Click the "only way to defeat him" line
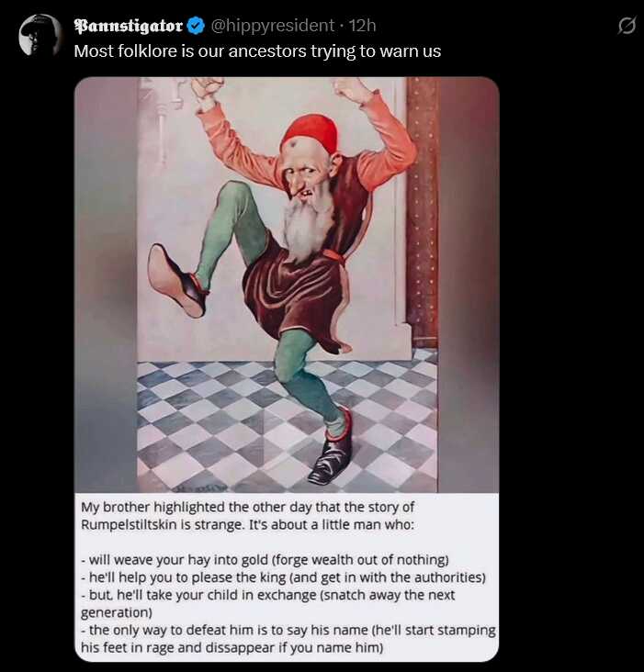Viewport: 644px width, 672px height. 288,630
